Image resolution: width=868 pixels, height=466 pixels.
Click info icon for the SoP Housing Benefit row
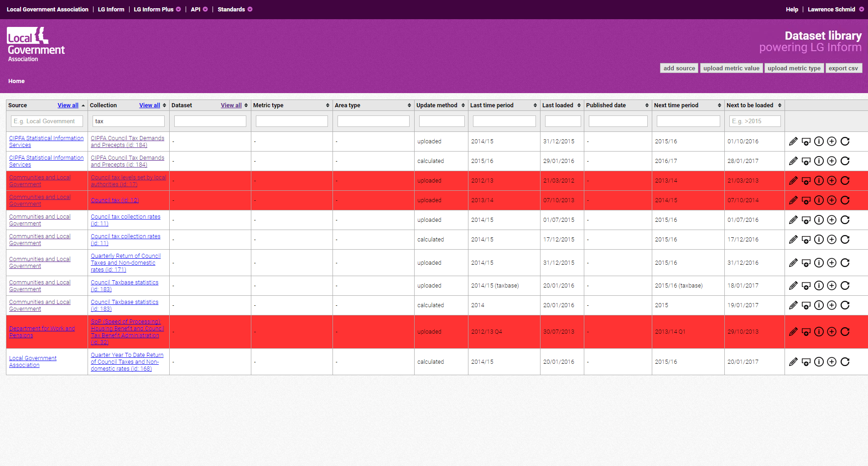(x=819, y=332)
